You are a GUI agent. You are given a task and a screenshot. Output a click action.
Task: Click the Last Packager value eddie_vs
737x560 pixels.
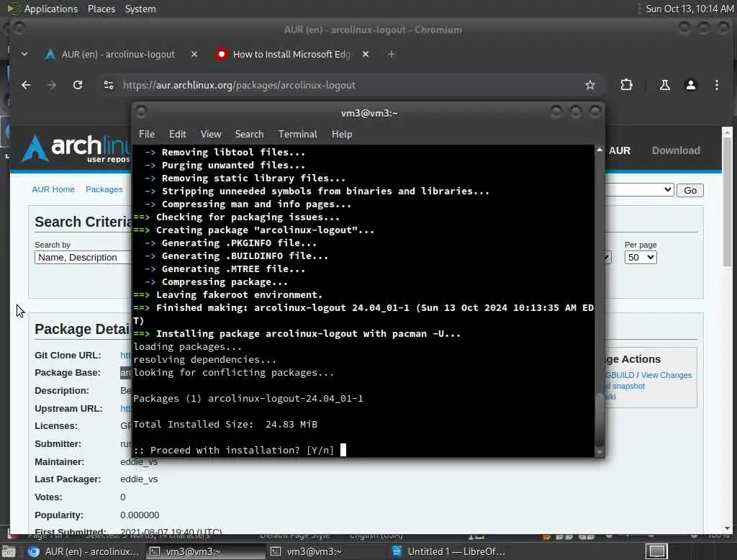coord(139,479)
